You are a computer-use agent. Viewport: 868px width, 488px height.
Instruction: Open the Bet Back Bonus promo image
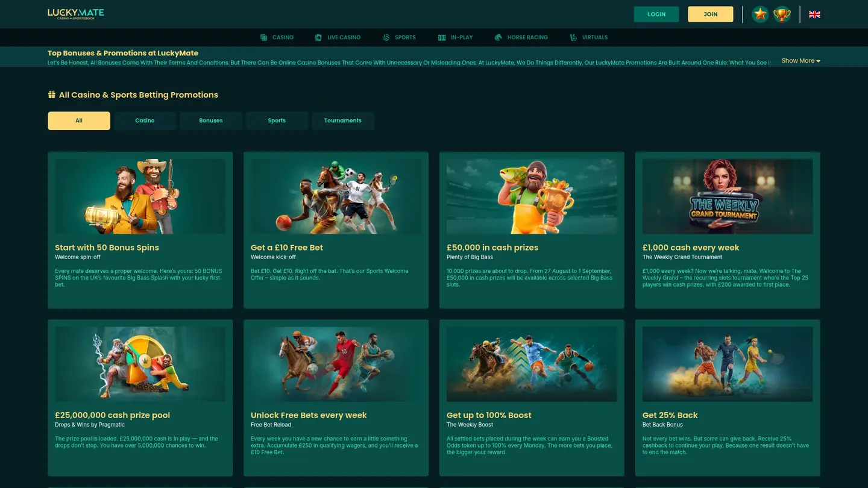point(728,364)
